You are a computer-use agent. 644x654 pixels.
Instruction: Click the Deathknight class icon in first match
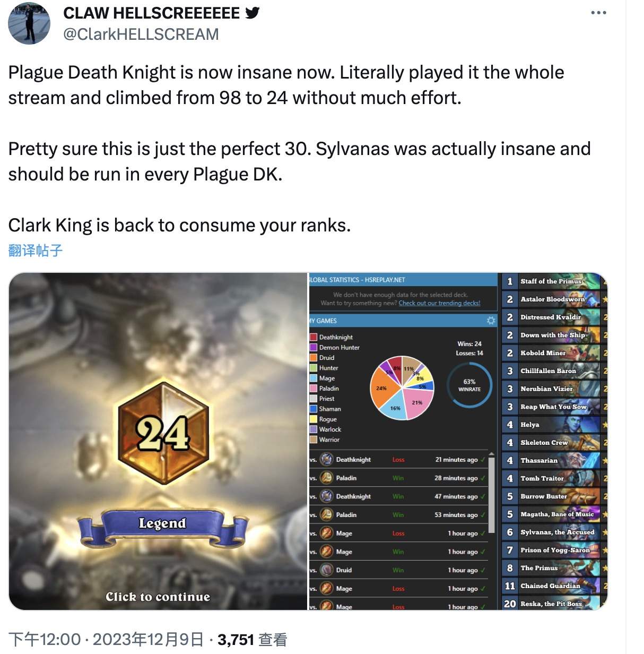point(327,459)
